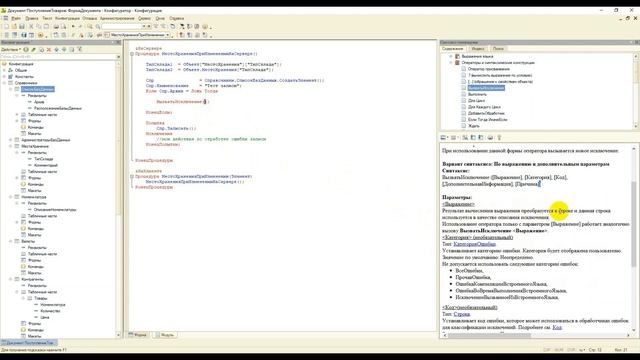Open the procedure list combo box МестоХраненияПриИзменении
The width and height of the screenshot is (640, 360).
pos(140,35)
